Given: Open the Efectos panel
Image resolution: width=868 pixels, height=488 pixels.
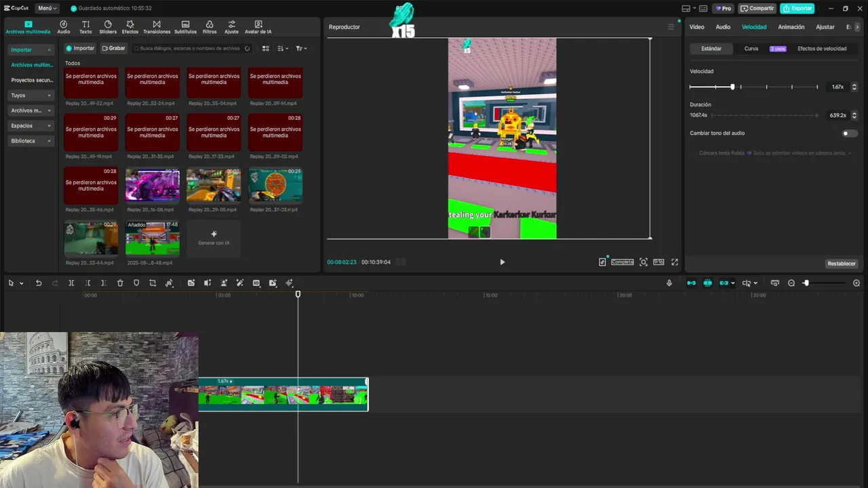Looking at the screenshot, I should pyautogui.click(x=130, y=27).
